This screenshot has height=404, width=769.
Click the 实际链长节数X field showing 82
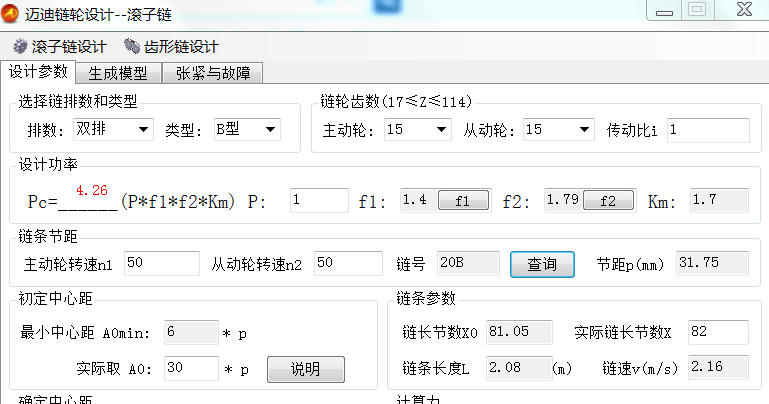tap(718, 332)
